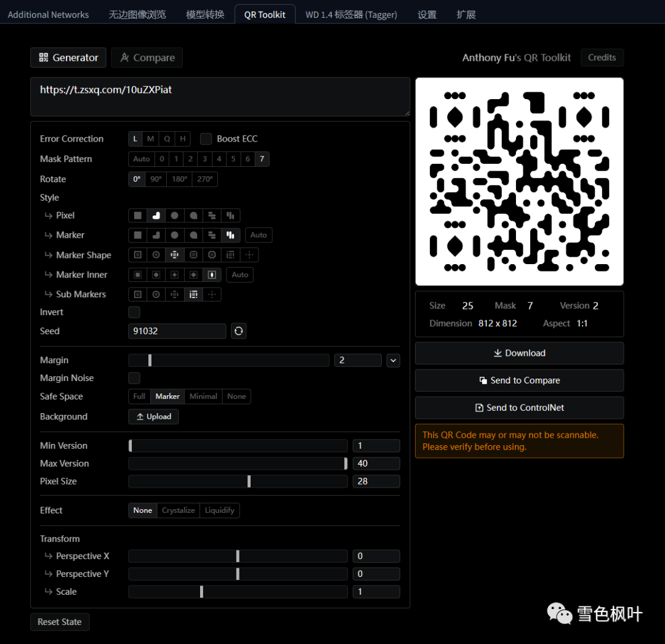The image size is (665, 644).
Task: Adjust the Perspective X slider
Action: point(238,556)
